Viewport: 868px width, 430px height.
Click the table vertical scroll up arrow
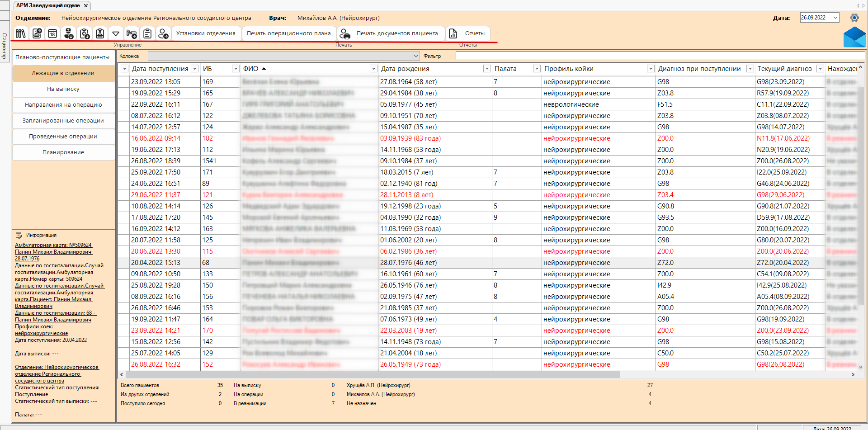tap(860, 68)
